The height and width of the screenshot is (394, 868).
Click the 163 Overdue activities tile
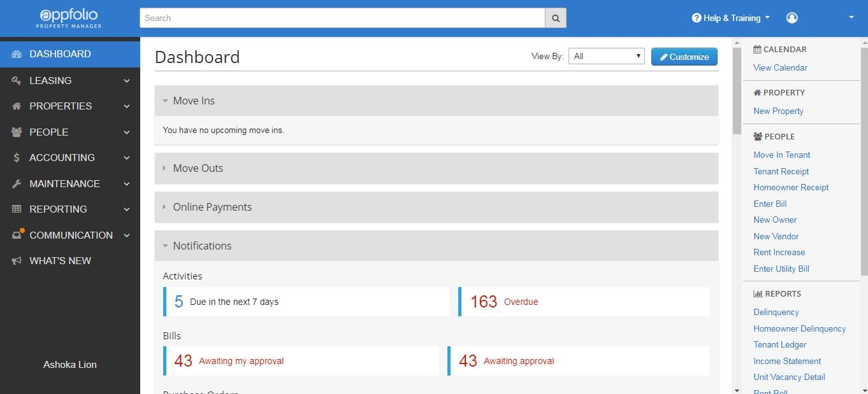pos(584,302)
